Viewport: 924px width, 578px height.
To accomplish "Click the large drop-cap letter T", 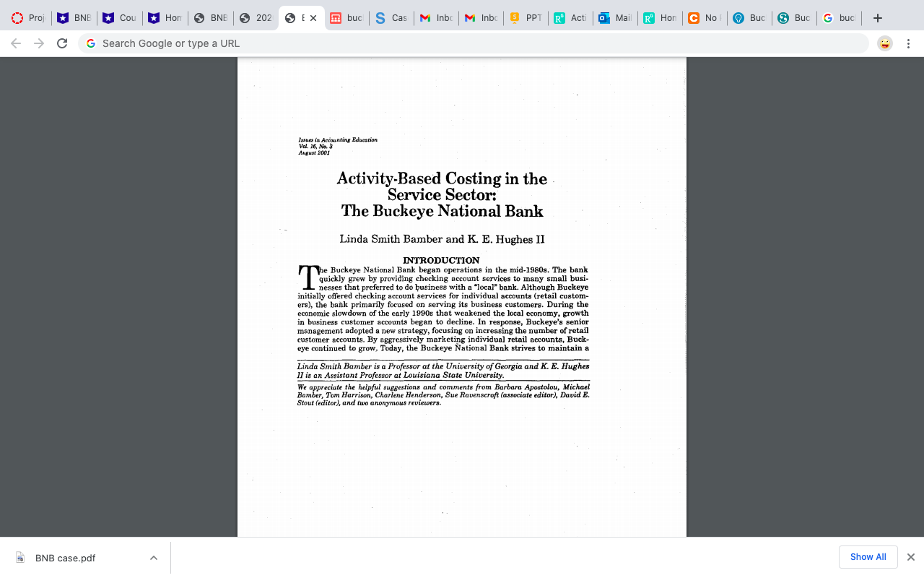I will [308, 278].
